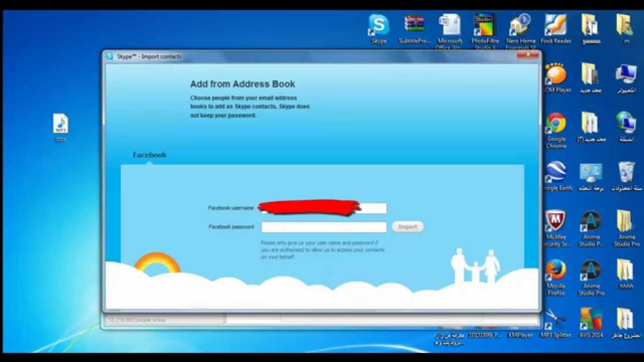This screenshot has height=362, width=644.
Task: Click the '10151899_7...' desktop file label
Action: coord(485,335)
